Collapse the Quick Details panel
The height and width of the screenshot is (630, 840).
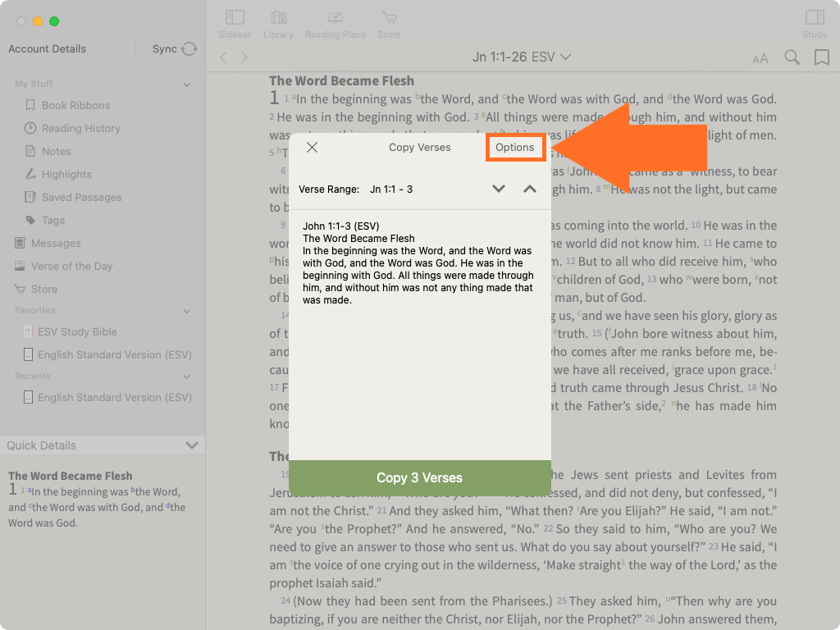coord(192,445)
